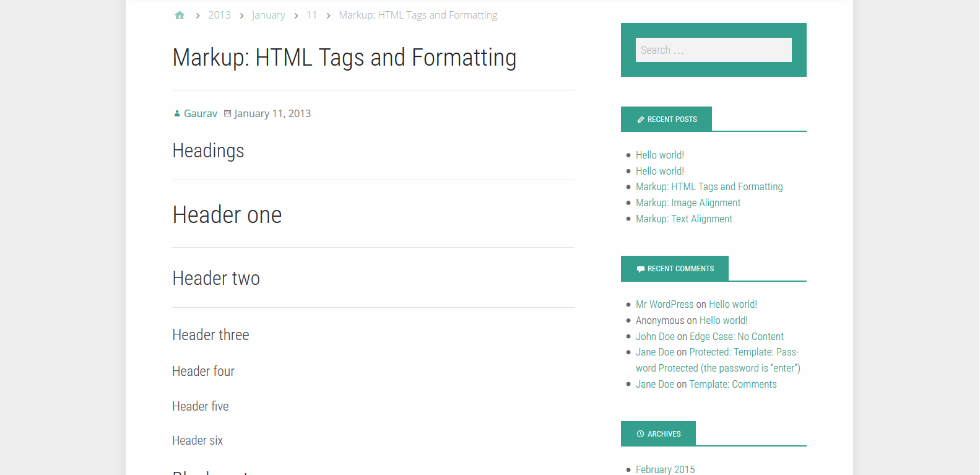Click the calendar icon before the post date
The width and height of the screenshot is (980, 475).
point(227,113)
